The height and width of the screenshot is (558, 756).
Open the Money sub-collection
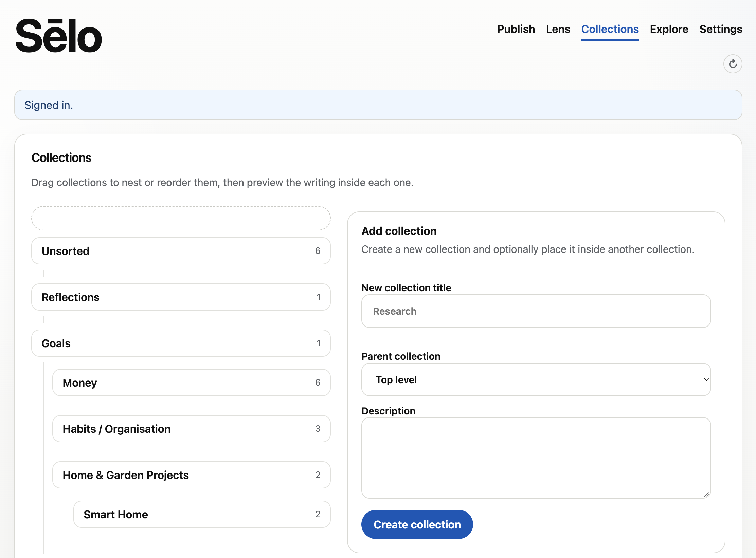pyautogui.click(x=192, y=383)
